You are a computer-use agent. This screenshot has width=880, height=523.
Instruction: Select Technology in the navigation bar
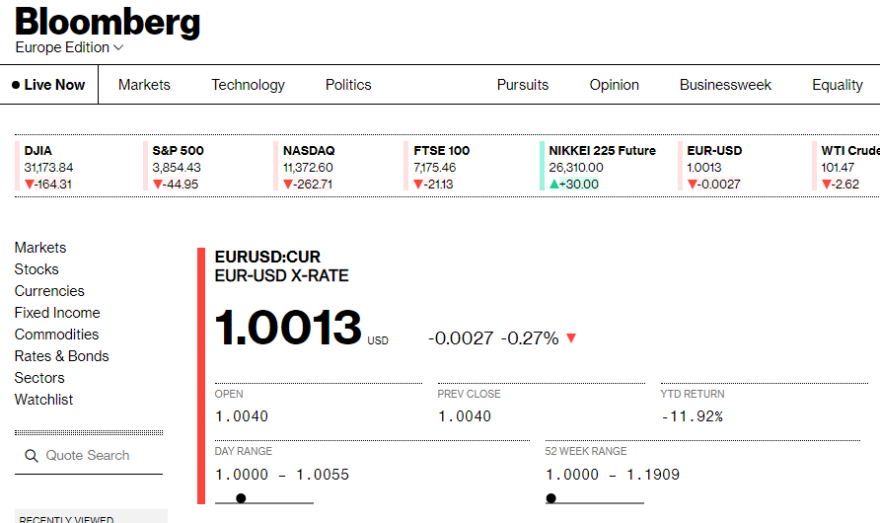click(x=248, y=85)
